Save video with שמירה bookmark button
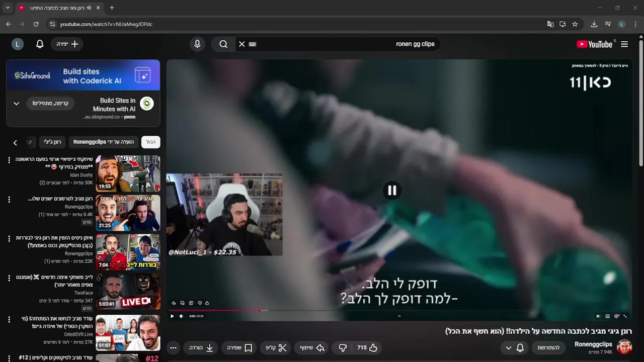This screenshot has height=362, width=644. point(239,347)
